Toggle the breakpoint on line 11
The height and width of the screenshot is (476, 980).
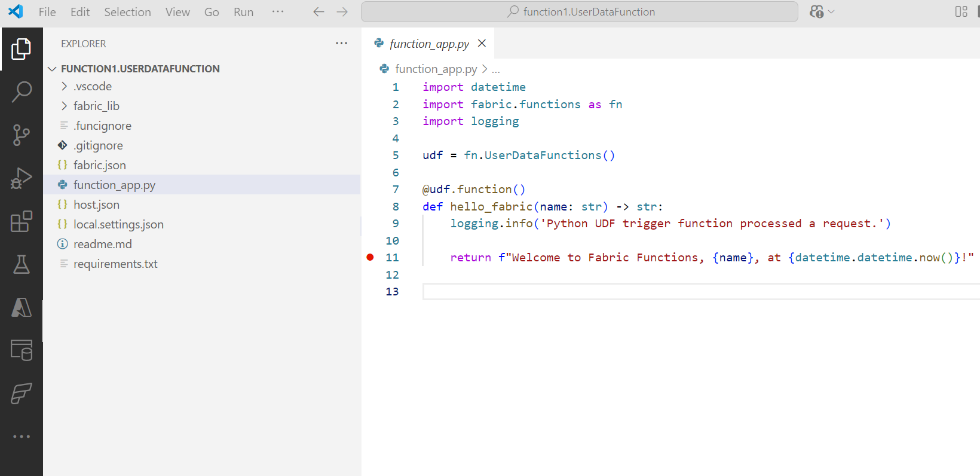(370, 257)
